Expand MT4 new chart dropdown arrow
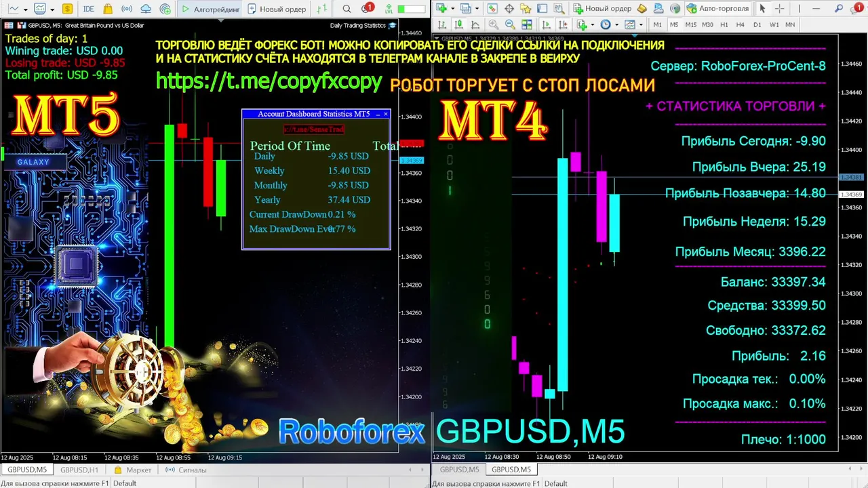Screen dimensions: 868x488 coord(452,8)
